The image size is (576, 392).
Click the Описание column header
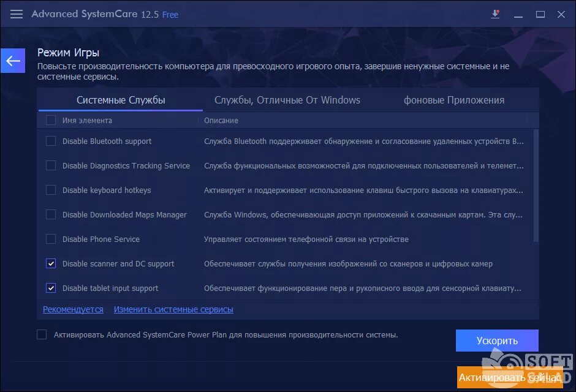click(x=221, y=121)
